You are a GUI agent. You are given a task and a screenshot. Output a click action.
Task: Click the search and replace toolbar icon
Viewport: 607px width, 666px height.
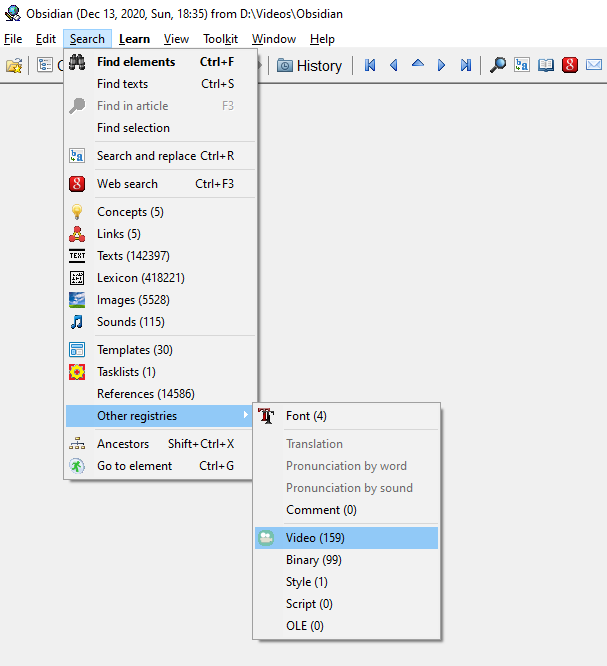tap(522, 65)
